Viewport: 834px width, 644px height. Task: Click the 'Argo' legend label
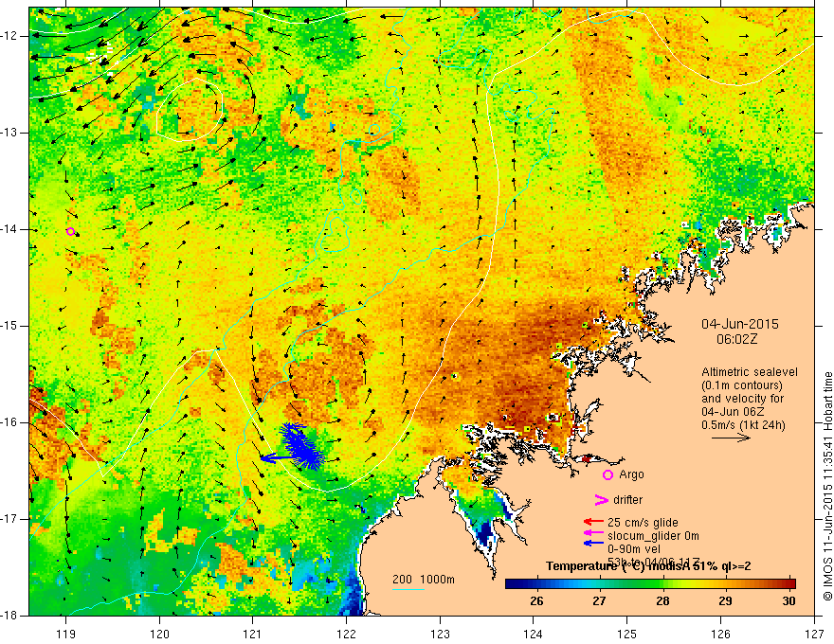point(631,474)
